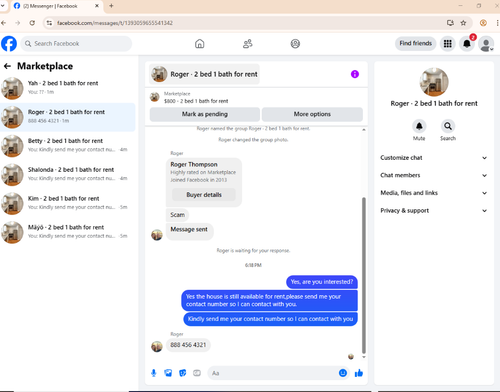Focus the Search Facebook field
This screenshot has height=392, width=500.
coord(76,44)
